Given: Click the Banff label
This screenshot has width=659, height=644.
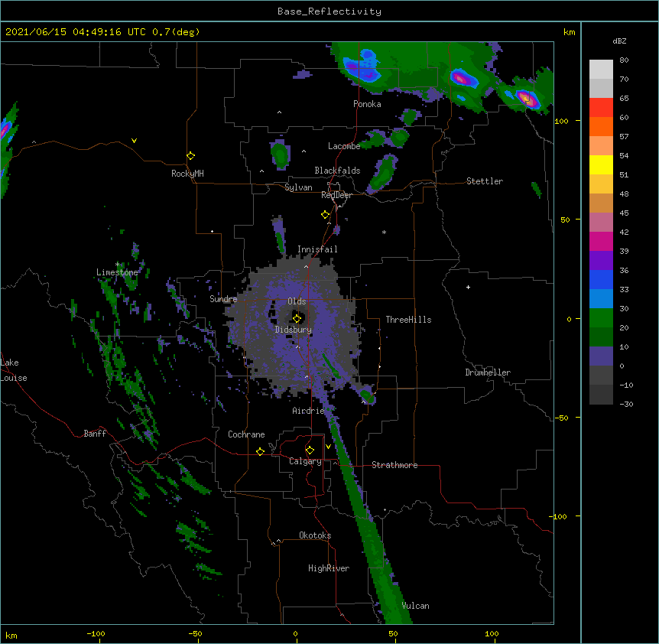Looking at the screenshot, I should coord(95,434).
